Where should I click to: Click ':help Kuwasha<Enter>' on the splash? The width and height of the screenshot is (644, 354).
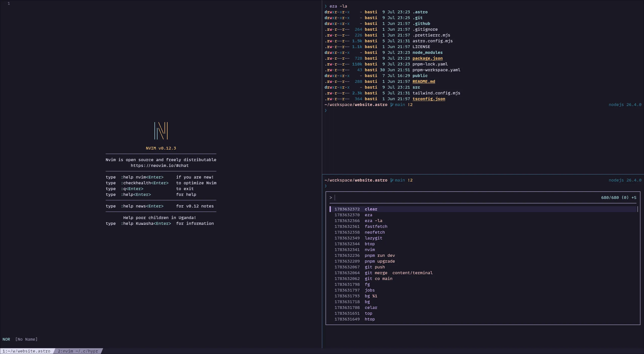pos(146,224)
